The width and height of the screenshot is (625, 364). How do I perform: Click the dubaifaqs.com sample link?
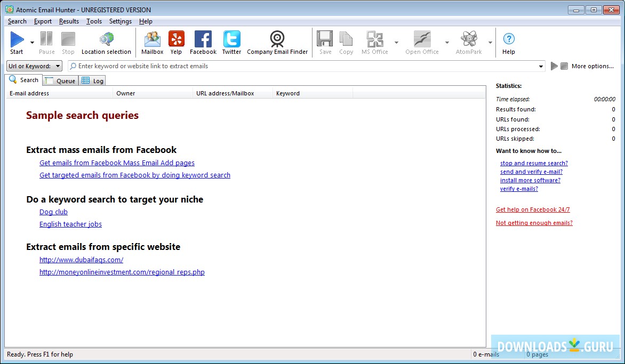[81, 260]
